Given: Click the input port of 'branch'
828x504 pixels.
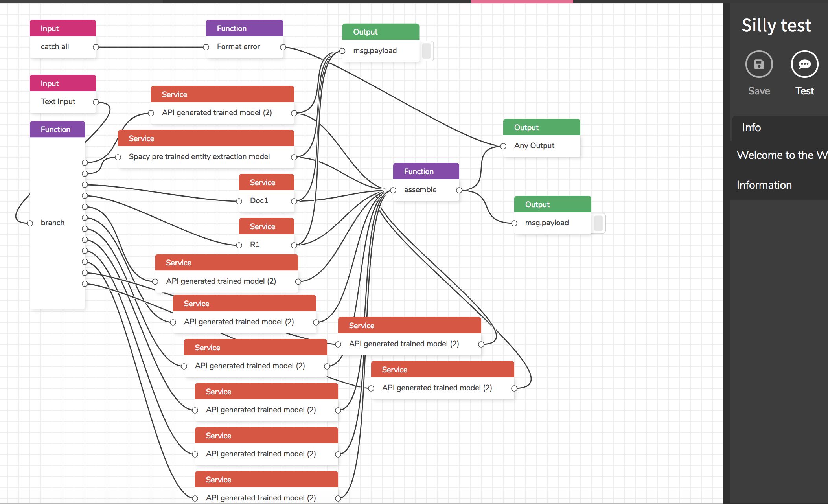Looking at the screenshot, I should 30,223.
